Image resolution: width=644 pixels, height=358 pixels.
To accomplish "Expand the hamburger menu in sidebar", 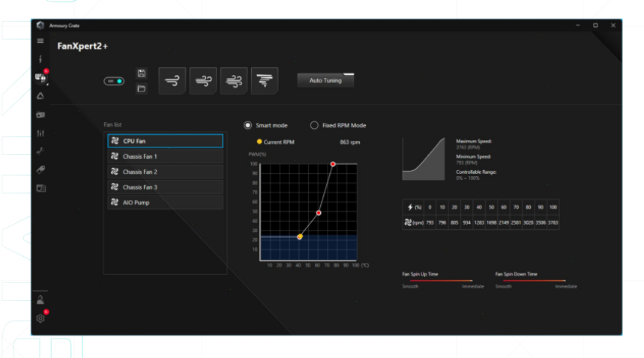I will [41, 40].
